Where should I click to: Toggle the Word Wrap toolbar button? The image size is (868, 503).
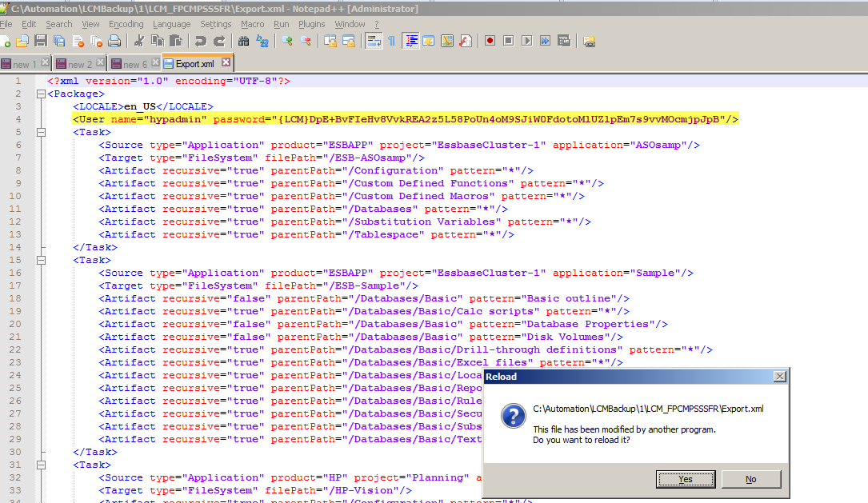(374, 42)
